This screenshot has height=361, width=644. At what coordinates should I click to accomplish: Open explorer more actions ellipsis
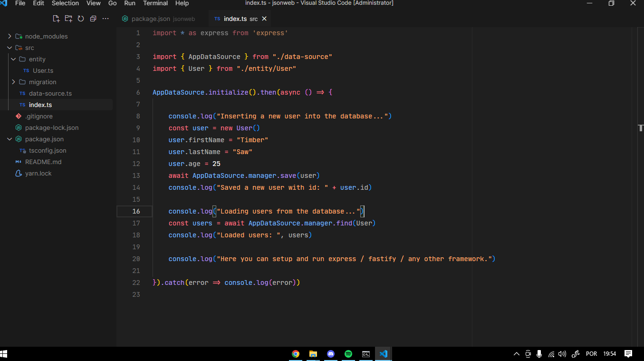tap(106, 19)
